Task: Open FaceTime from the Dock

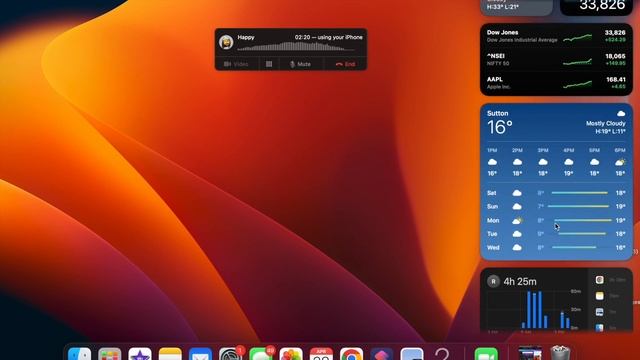Action: pyautogui.click(x=486, y=354)
